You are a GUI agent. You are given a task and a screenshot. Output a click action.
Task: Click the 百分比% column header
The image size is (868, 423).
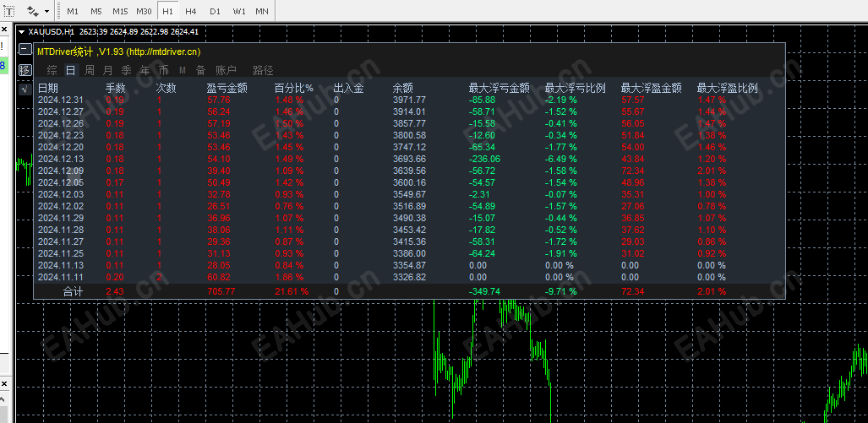294,88
